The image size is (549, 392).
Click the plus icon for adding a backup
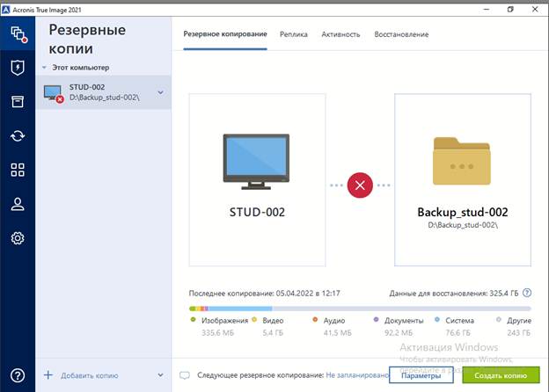(x=48, y=375)
